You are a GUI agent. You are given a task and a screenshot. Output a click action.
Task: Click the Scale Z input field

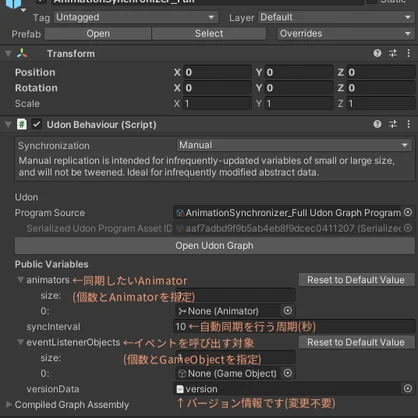click(x=381, y=103)
